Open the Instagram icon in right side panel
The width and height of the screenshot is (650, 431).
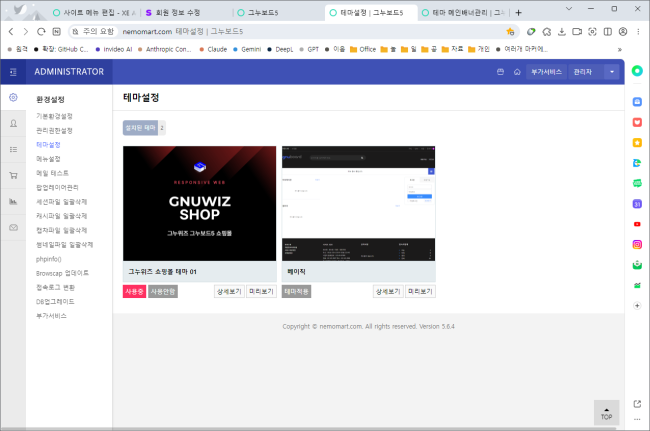click(637, 245)
